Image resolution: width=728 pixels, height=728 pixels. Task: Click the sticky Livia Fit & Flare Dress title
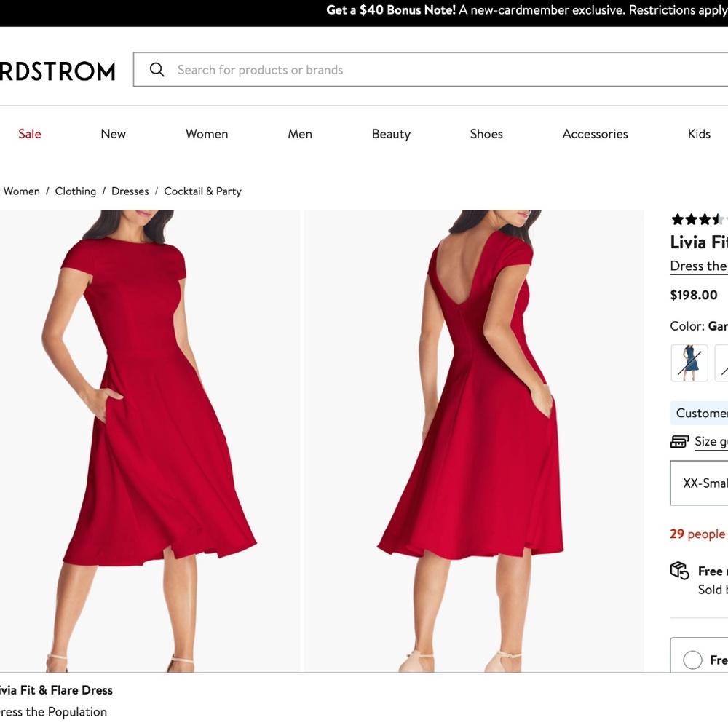point(56,690)
